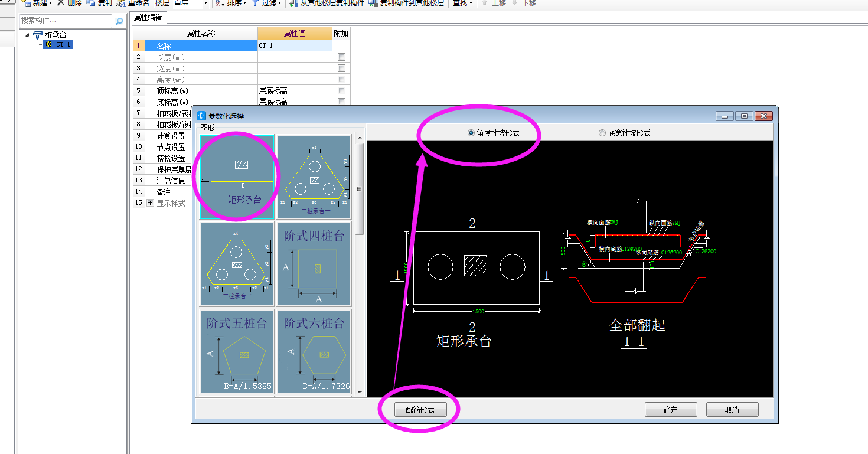Click 复制构件到其他楼层 toolbar button

[x=406, y=3]
